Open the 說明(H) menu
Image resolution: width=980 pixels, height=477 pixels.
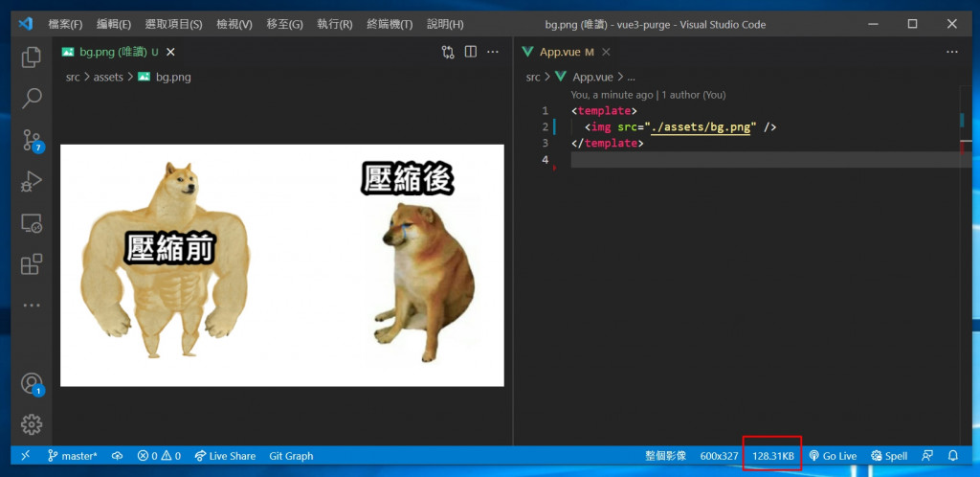coord(445,24)
